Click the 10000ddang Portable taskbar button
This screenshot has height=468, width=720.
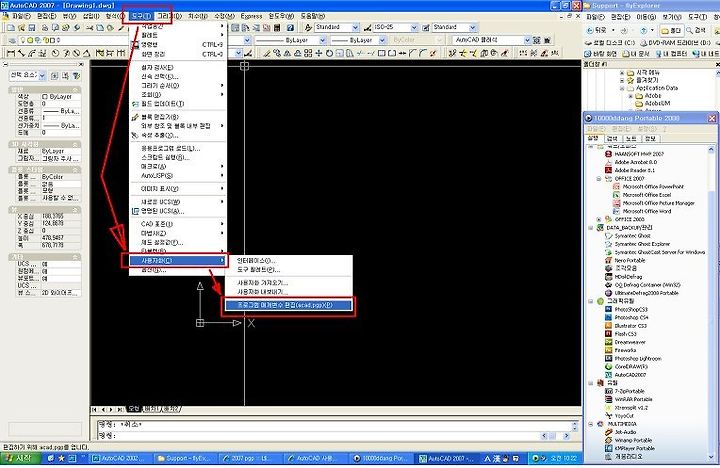(382, 458)
